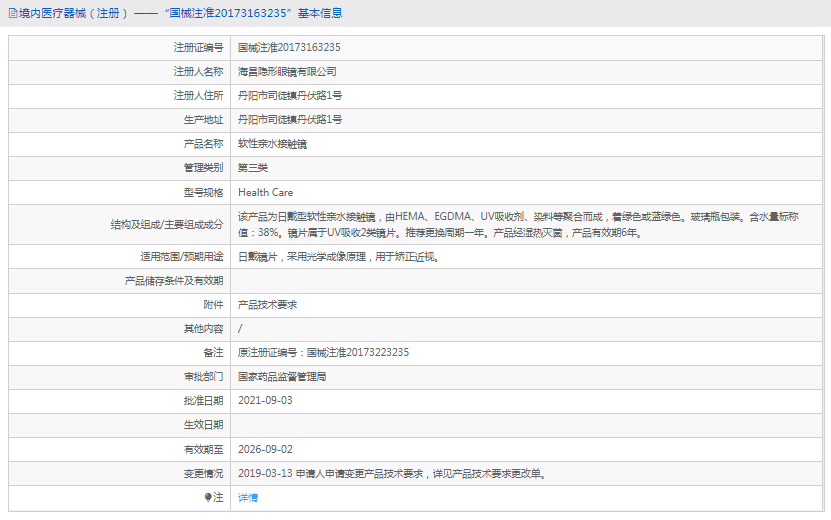The width and height of the screenshot is (831, 520).
Task: Click the 产品名称 label
Action: tap(204, 144)
